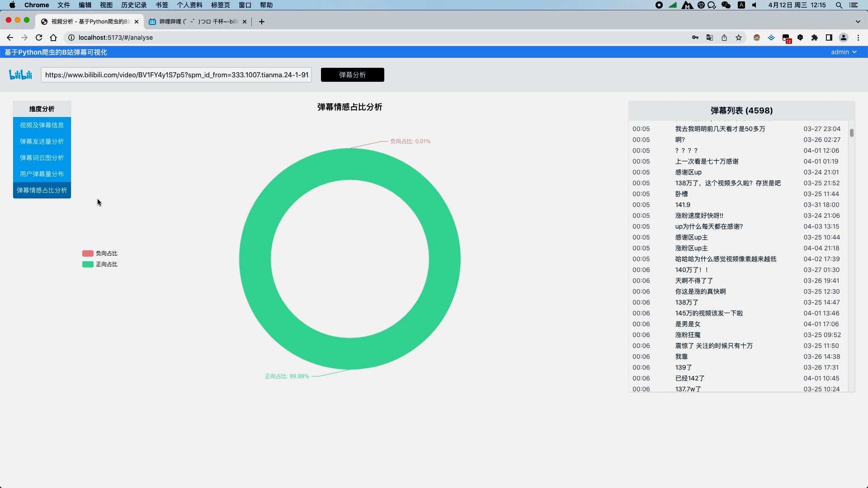Open the Google Translate icon in the address bar

point(710,38)
